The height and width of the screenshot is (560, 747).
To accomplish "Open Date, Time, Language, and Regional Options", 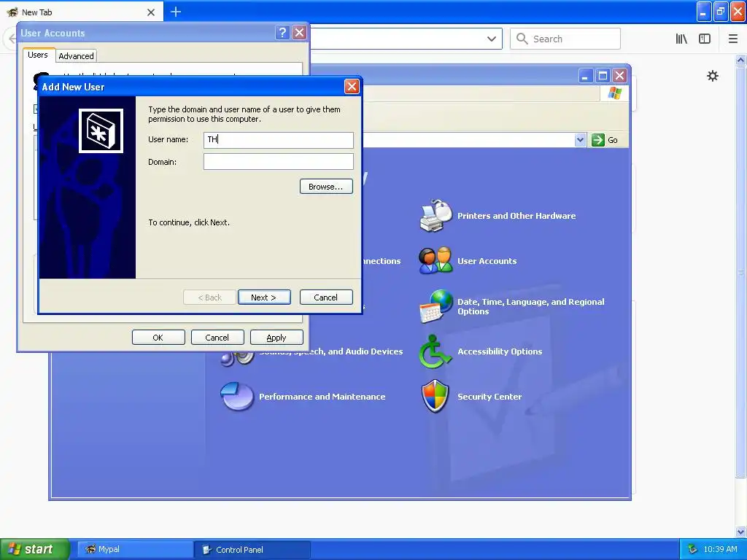I will pos(531,306).
